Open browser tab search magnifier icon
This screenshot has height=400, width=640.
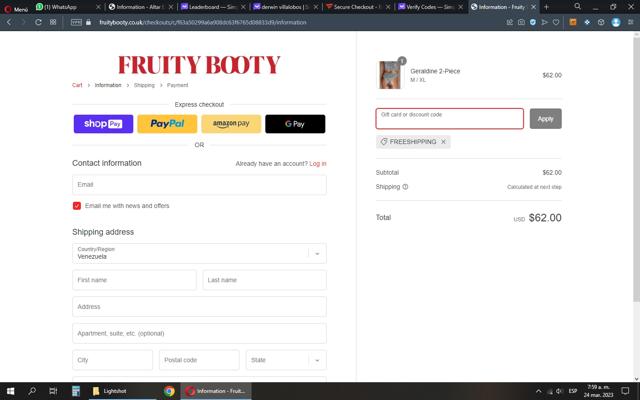[x=577, y=7]
